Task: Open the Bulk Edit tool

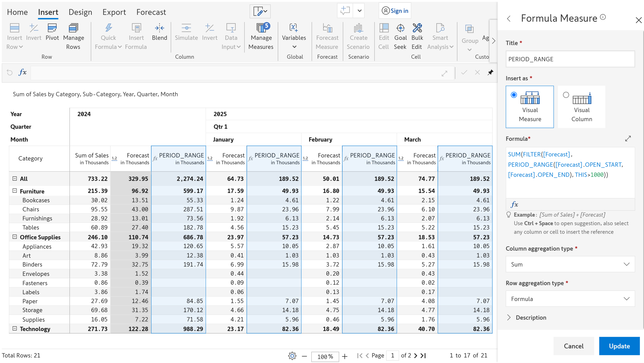Action: (417, 28)
